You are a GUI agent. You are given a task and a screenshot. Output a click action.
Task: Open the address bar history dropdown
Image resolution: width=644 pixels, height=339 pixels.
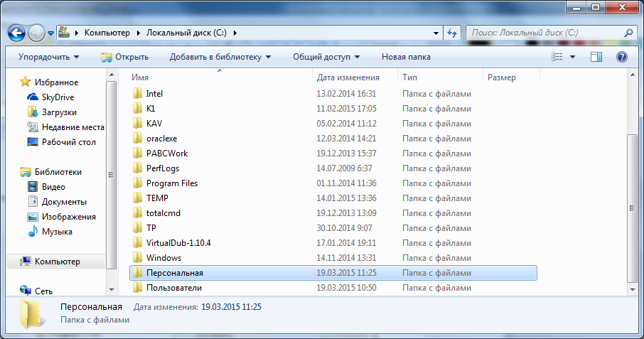[x=436, y=33]
